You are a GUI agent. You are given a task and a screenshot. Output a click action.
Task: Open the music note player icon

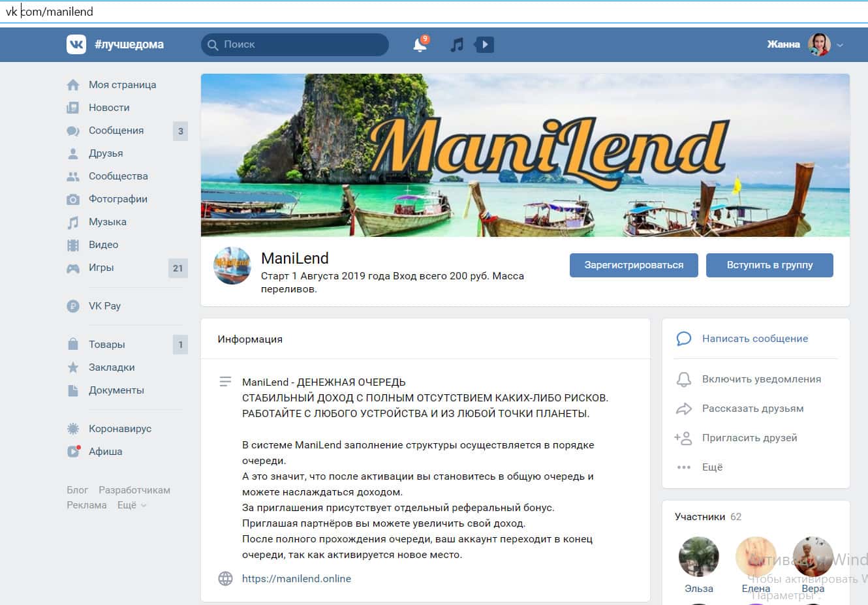pyautogui.click(x=457, y=44)
